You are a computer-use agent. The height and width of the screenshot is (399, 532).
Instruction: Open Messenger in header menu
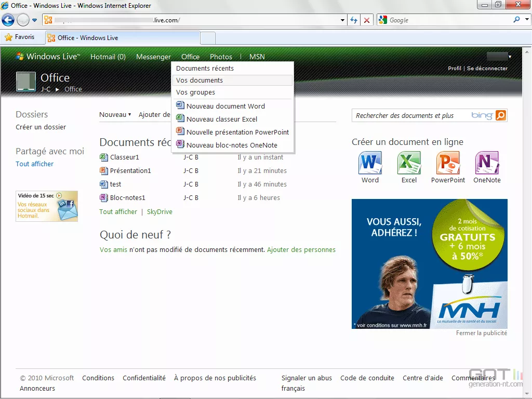click(153, 57)
